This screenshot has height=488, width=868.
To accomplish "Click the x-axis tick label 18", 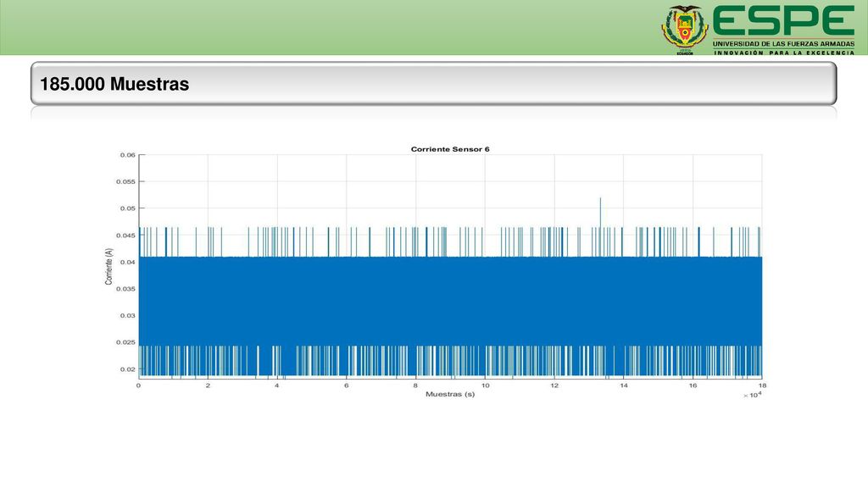I will coord(762,385).
